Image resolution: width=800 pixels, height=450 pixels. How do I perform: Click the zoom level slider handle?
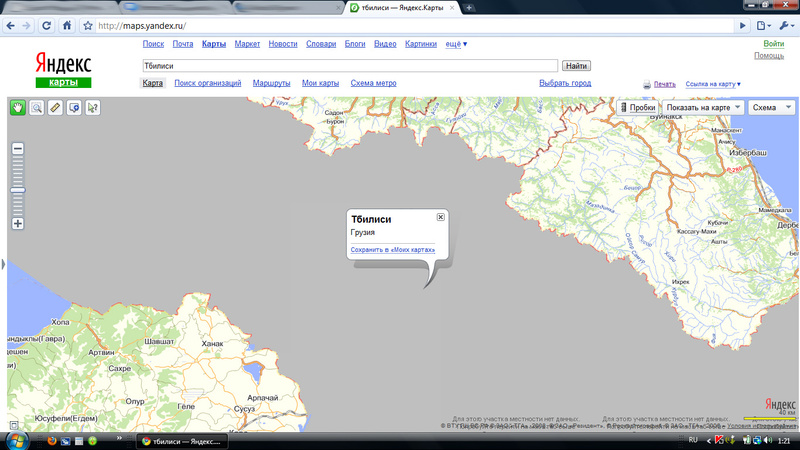click(17, 189)
